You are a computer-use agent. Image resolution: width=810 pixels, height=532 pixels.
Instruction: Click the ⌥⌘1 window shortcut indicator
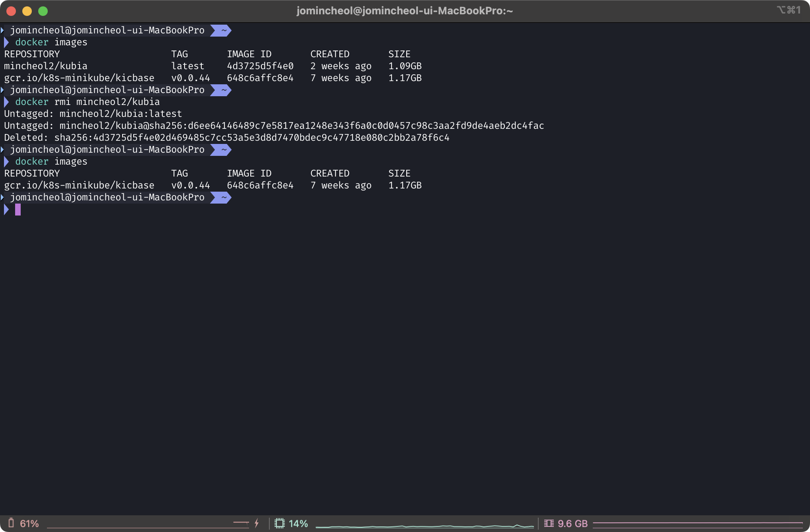789,10
